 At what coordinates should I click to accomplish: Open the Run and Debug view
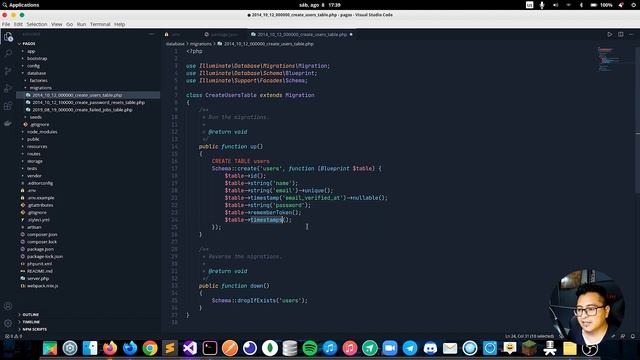8,89
